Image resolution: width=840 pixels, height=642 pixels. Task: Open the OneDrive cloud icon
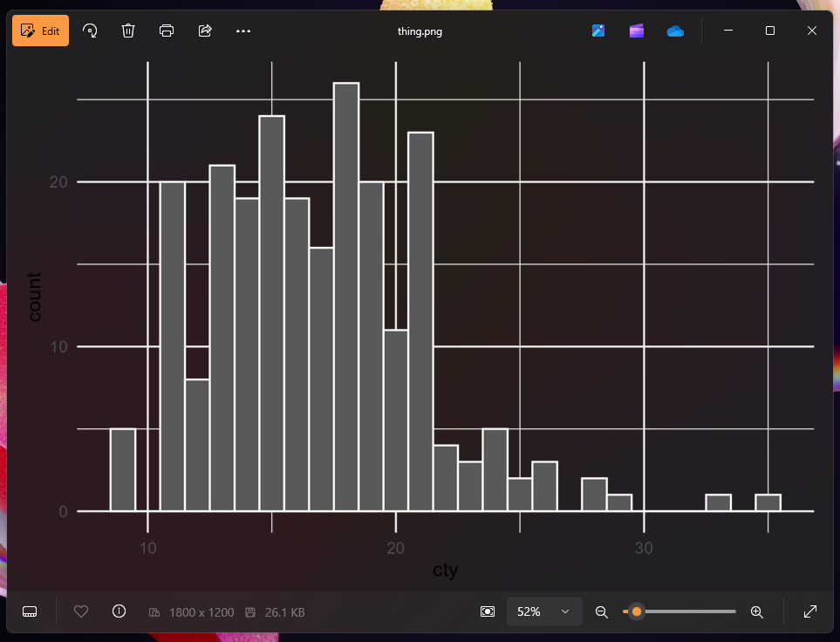coord(675,31)
